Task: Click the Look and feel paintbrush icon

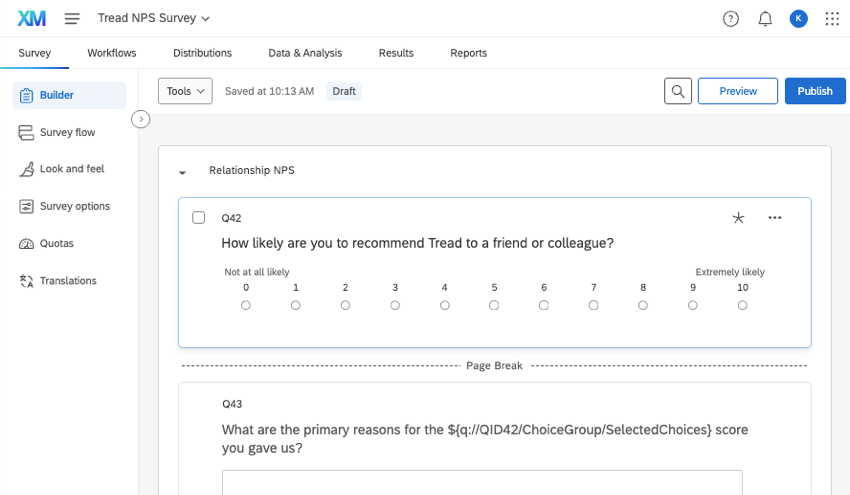Action: click(26, 169)
